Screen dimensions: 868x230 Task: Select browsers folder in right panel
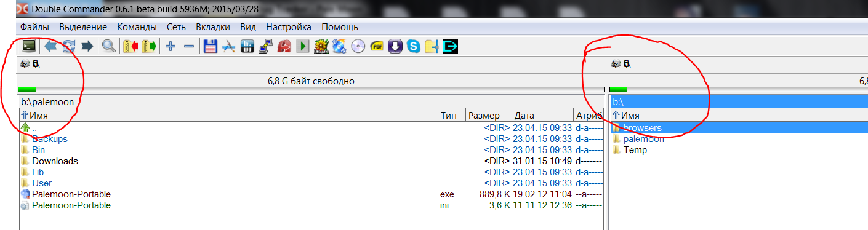click(739, 128)
